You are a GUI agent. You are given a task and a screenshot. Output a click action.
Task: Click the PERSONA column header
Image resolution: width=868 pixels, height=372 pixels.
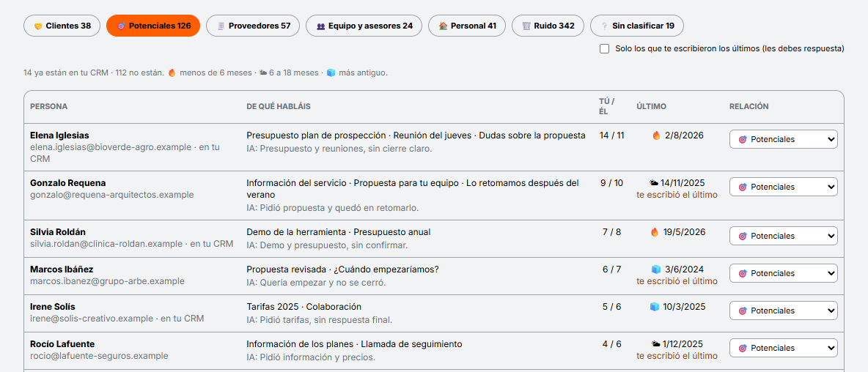coord(48,107)
